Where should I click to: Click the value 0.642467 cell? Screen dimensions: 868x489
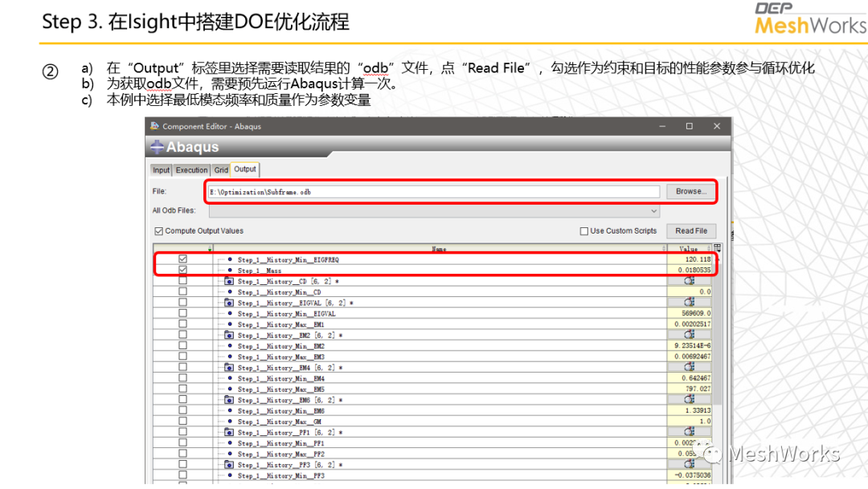(x=690, y=378)
